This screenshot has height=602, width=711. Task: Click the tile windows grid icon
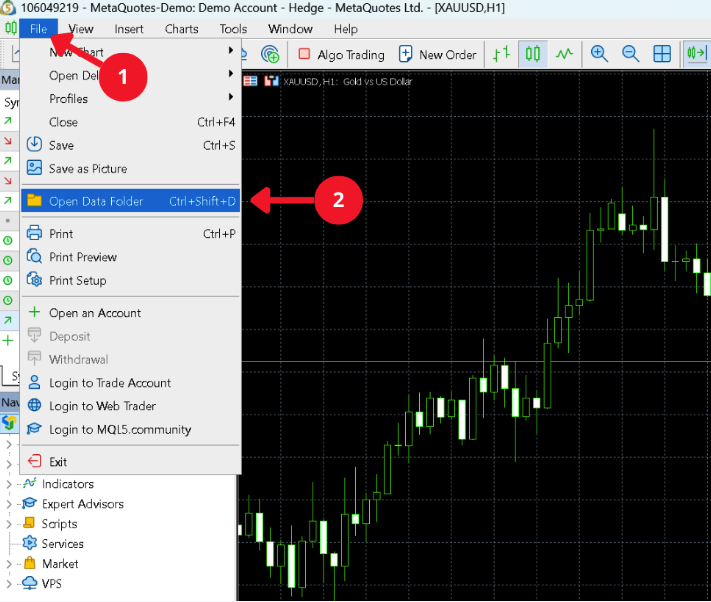[661, 54]
